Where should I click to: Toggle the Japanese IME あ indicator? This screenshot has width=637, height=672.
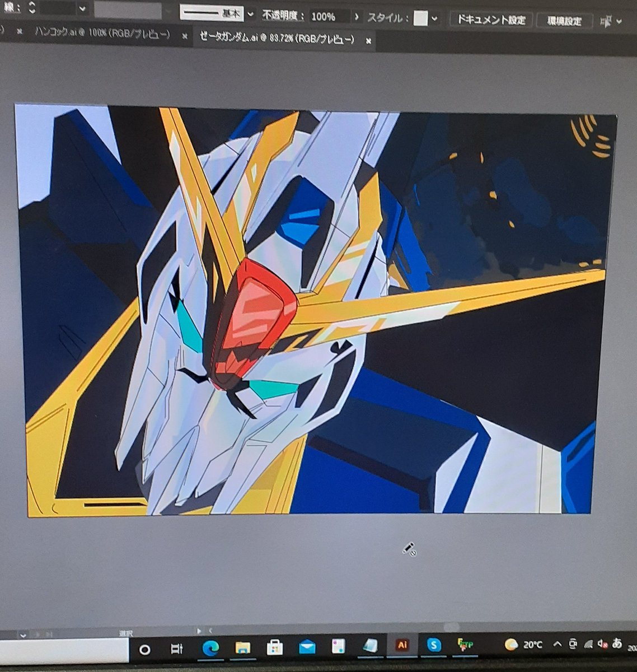click(617, 643)
